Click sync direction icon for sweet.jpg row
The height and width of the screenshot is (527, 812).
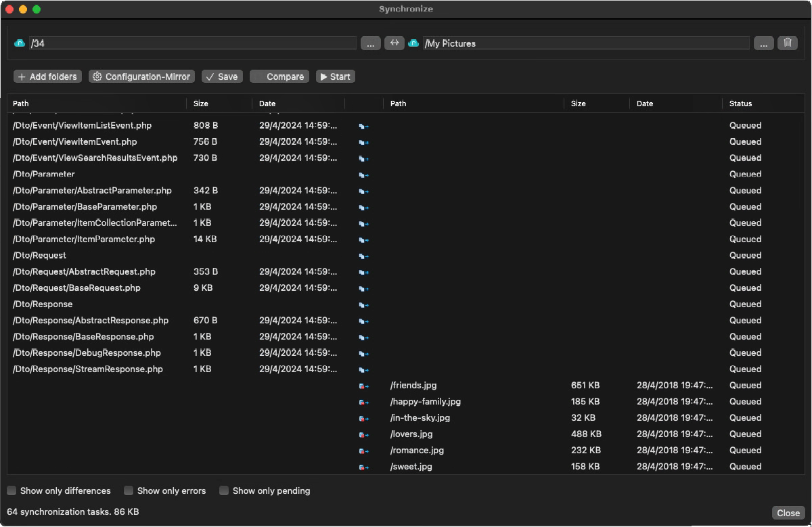(x=364, y=467)
